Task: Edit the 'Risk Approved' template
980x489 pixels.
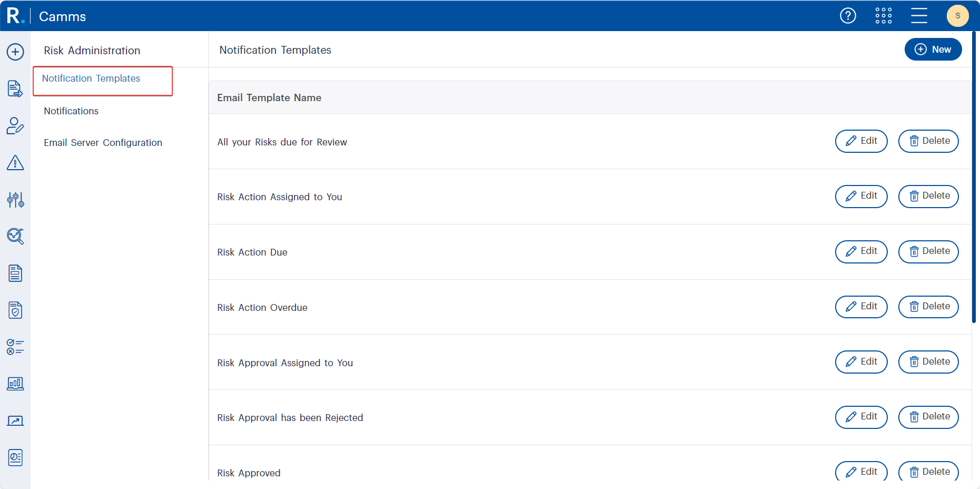Action: click(861, 472)
